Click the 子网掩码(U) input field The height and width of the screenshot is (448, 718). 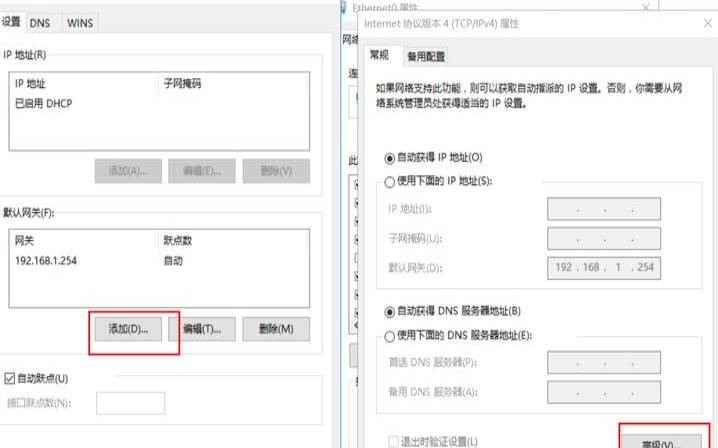click(604, 239)
